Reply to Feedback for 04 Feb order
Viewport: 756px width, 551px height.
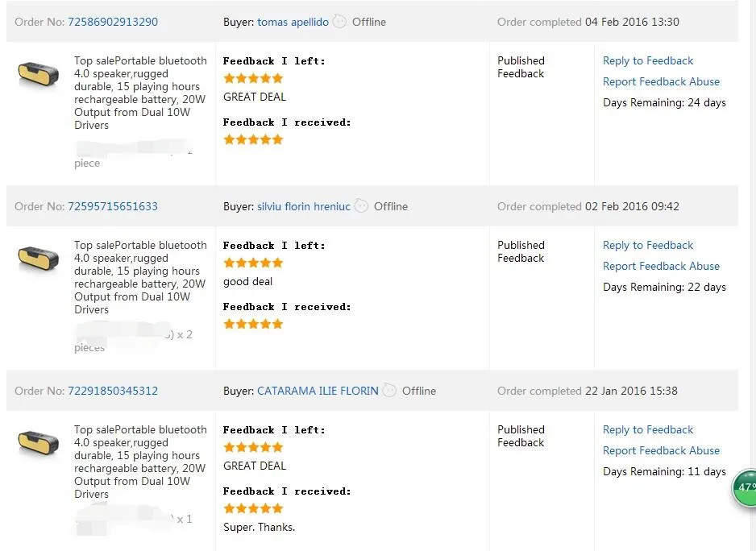648,60
